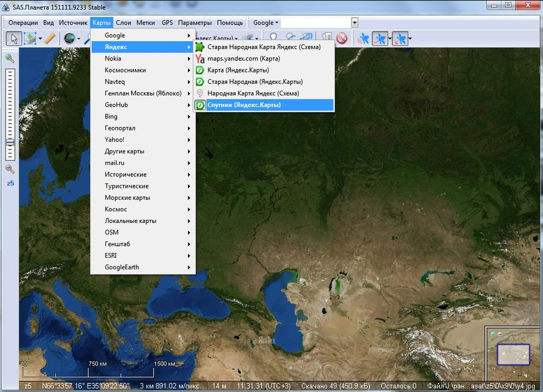Open the Другие карты submenu

click(x=143, y=152)
